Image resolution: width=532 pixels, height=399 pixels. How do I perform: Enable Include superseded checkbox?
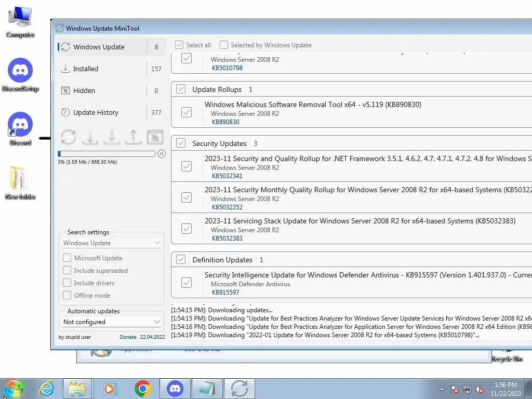[67, 270]
